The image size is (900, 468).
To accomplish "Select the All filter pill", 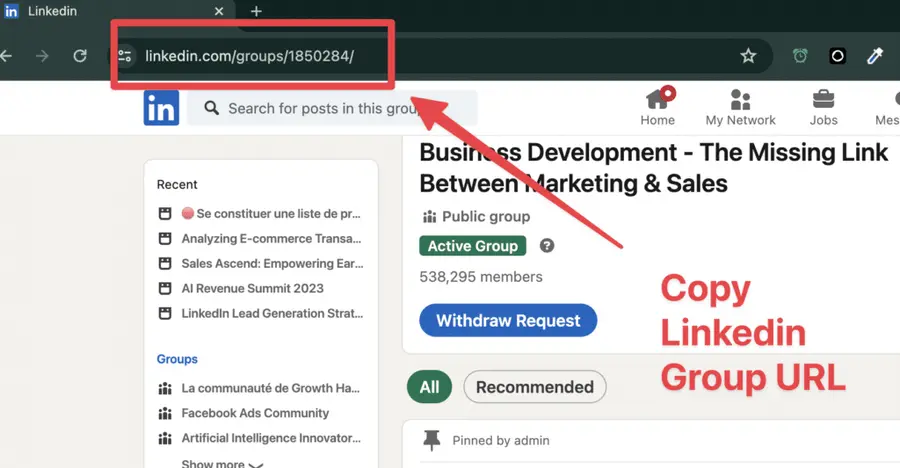I will point(429,387).
